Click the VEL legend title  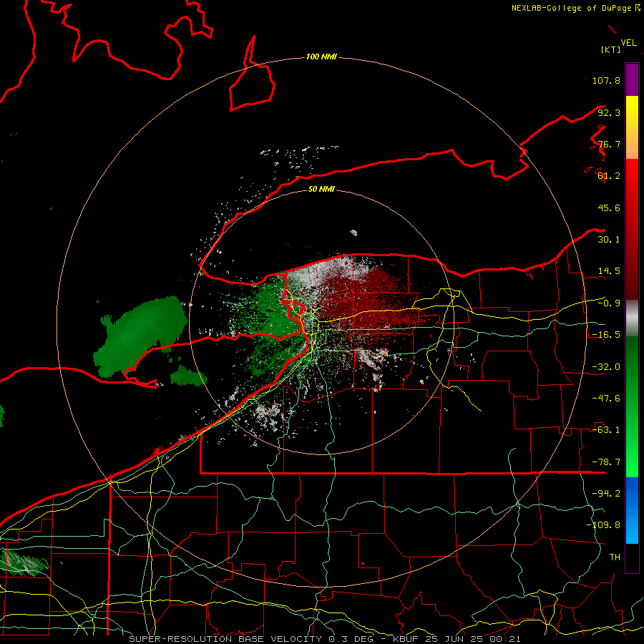[x=628, y=43]
